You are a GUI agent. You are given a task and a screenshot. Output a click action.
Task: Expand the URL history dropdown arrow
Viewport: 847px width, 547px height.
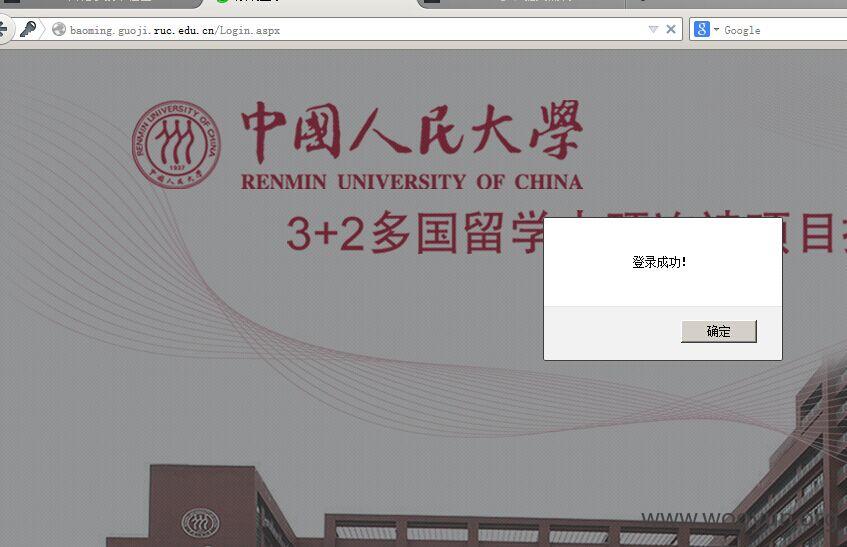(653, 29)
